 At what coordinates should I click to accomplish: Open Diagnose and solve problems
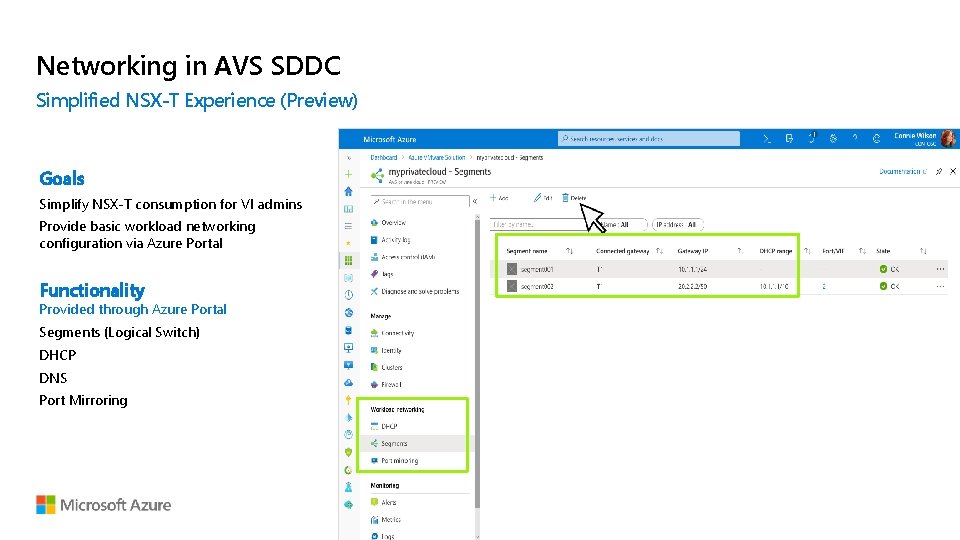pyautogui.click(x=414, y=291)
